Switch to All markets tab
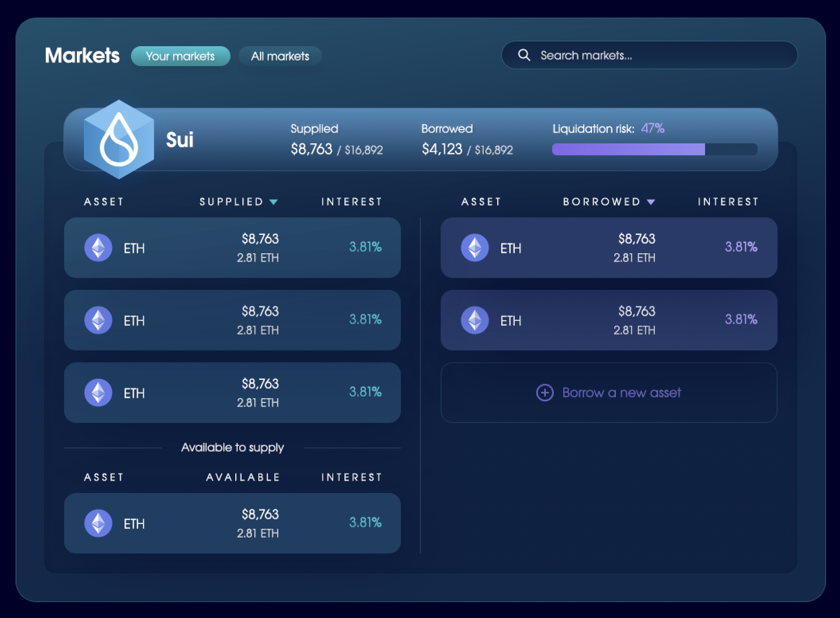840x618 pixels. [280, 56]
